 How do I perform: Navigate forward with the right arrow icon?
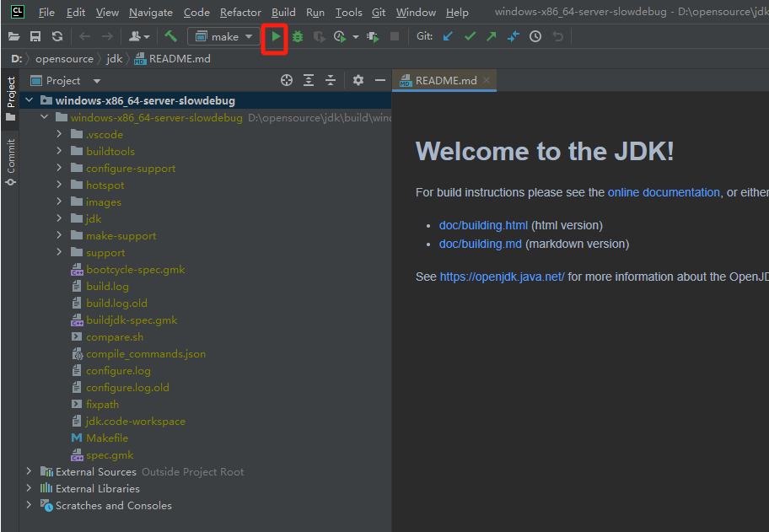point(107,36)
